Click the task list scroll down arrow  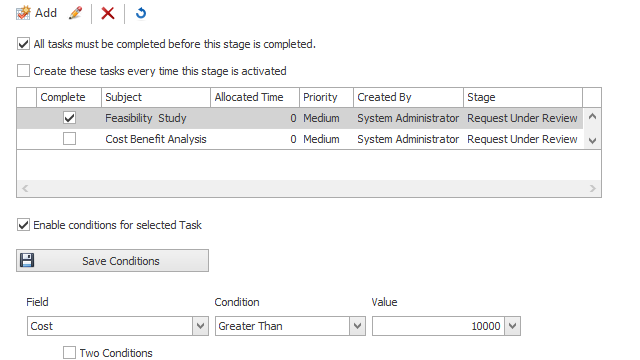pyautogui.click(x=592, y=141)
